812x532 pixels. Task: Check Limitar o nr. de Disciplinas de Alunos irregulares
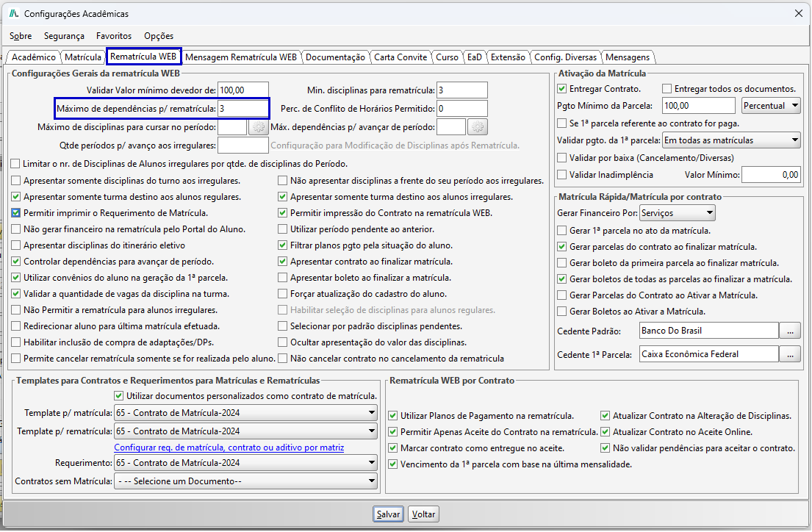(x=16, y=164)
